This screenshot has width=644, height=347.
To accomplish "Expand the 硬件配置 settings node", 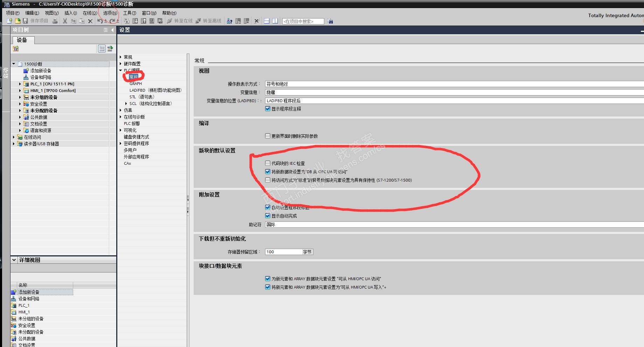I will [x=120, y=64].
